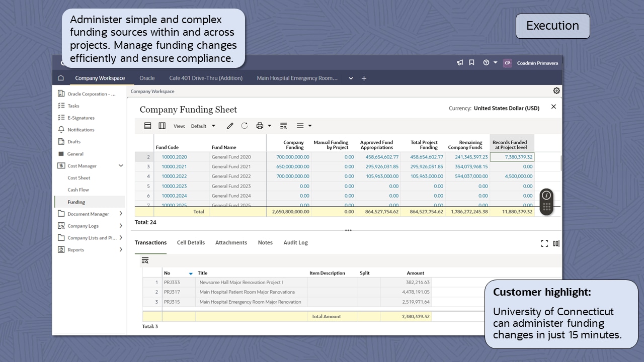644x362 pixels.
Task: Switch to the Audit Log tab
Action: click(295, 243)
